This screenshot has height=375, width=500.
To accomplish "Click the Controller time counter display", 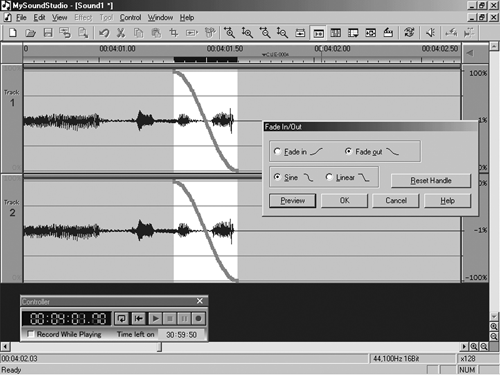I will pos(68,318).
